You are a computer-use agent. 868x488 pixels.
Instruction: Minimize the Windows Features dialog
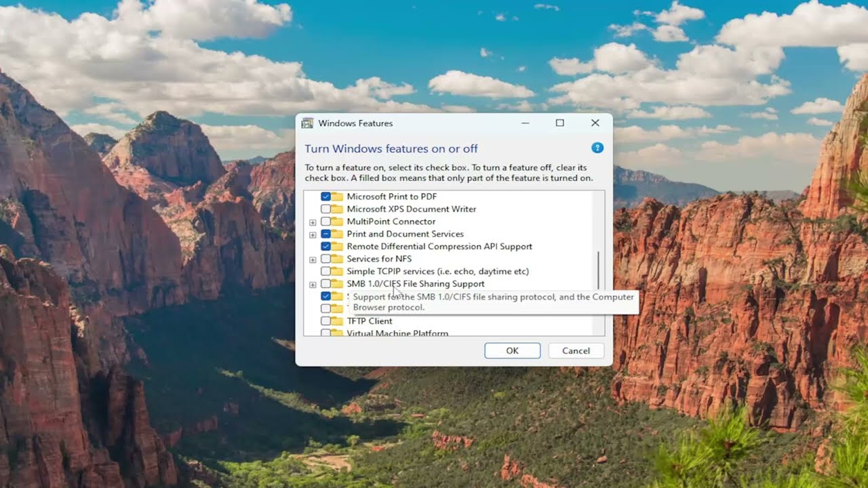[526, 123]
